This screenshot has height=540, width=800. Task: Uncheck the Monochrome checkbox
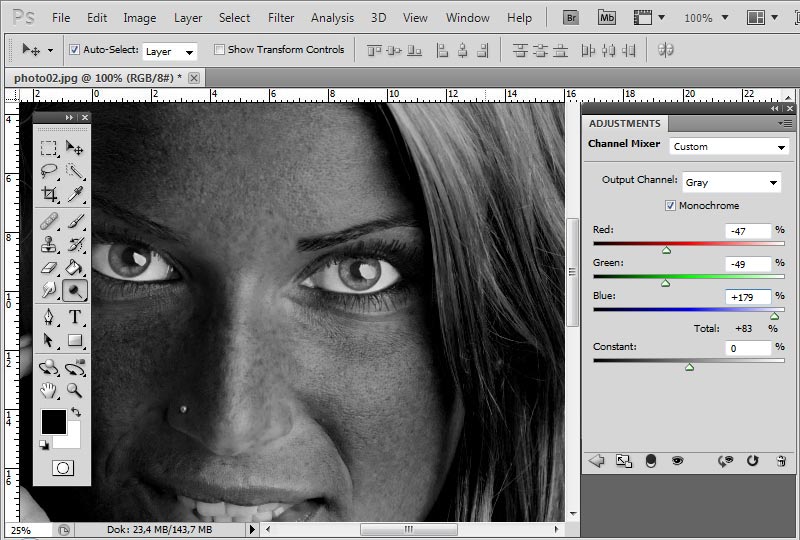point(670,206)
